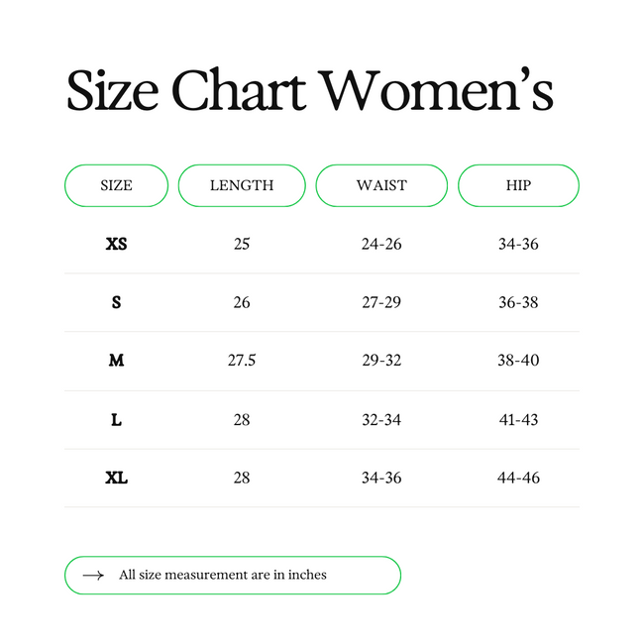Choose the HIP column header pill
Viewport: 644px width, 644px height.
(x=518, y=185)
